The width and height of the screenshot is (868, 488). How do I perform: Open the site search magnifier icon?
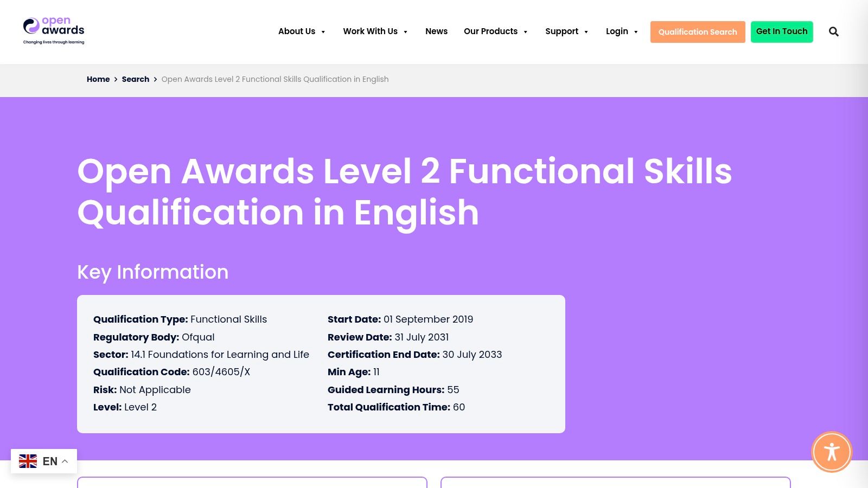[x=834, y=32]
